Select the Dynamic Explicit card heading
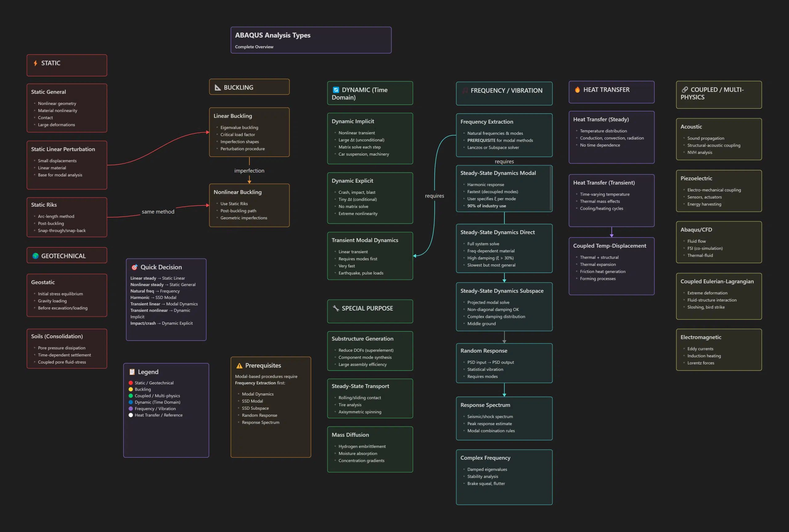Image resolution: width=789 pixels, height=532 pixels. [352, 181]
